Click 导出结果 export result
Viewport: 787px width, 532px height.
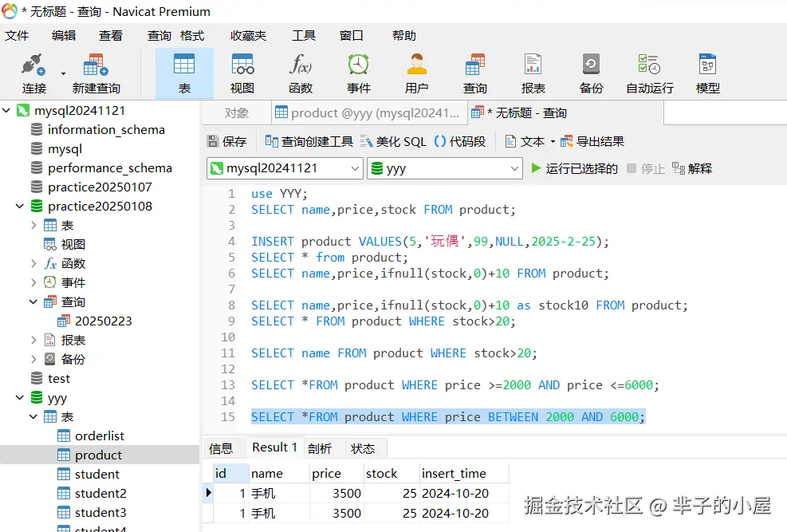point(592,141)
